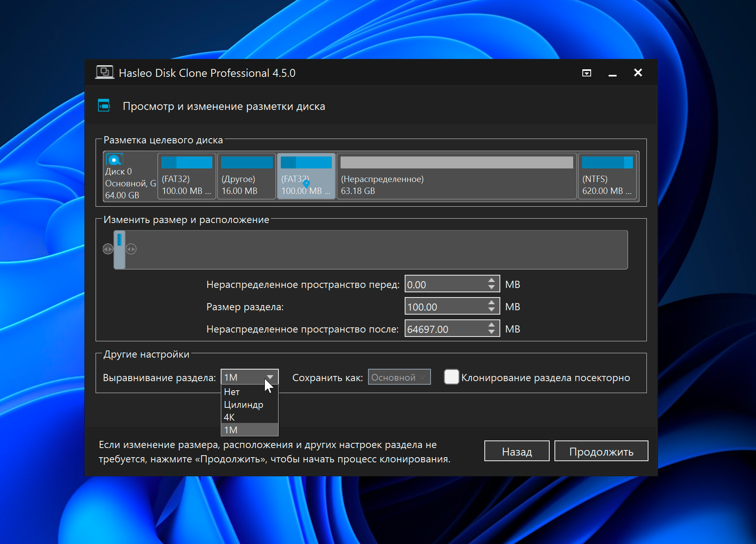Select the Диск 0 disk icon

click(115, 160)
